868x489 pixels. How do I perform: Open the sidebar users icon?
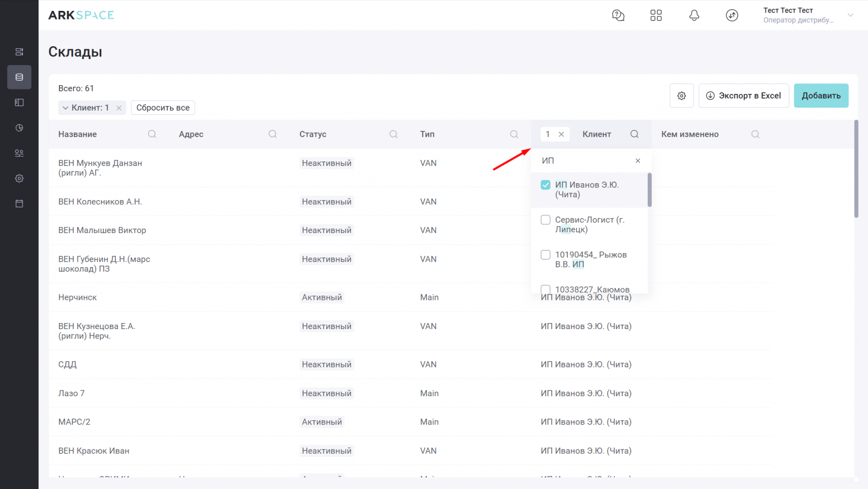click(19, 153)
